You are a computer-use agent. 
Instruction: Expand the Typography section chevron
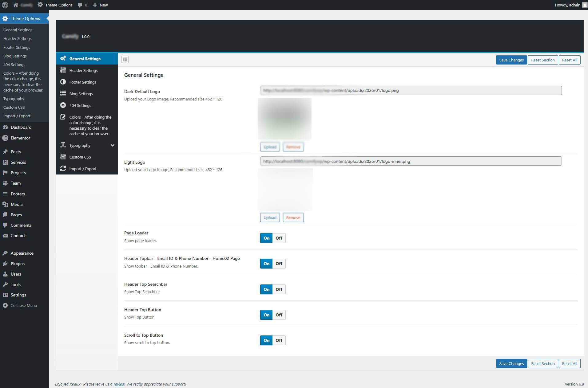click(x=112, y=145)
